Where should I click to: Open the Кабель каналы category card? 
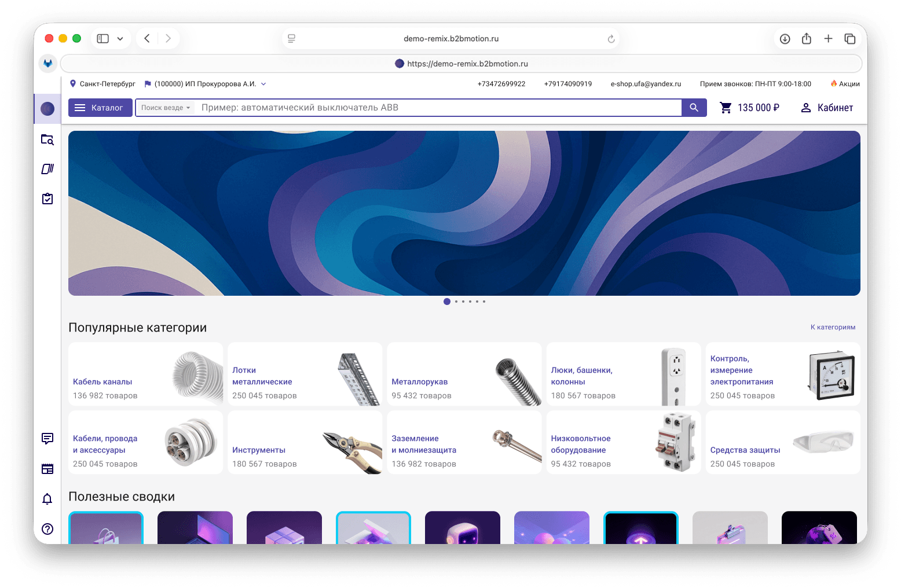pos(145,374)
